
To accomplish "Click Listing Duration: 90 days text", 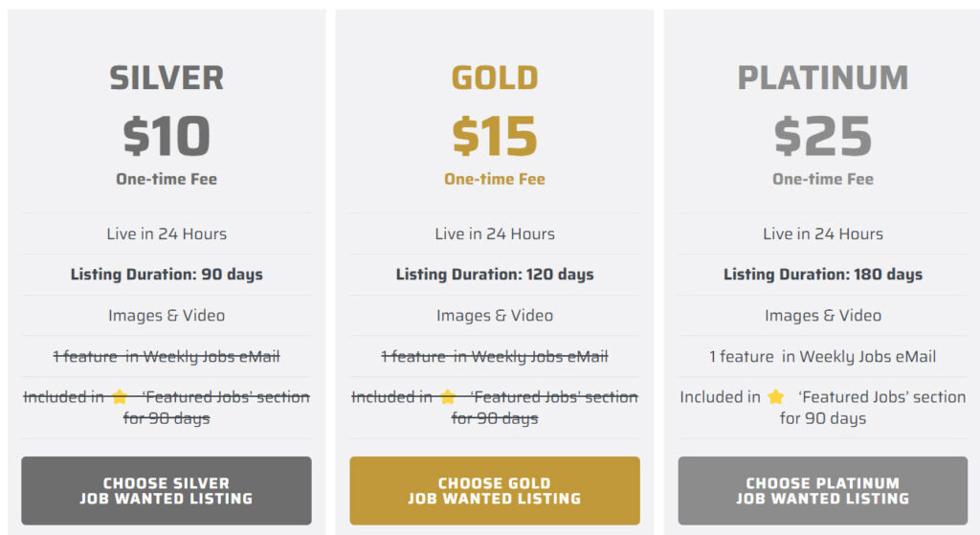I will (x=167, y=275).
